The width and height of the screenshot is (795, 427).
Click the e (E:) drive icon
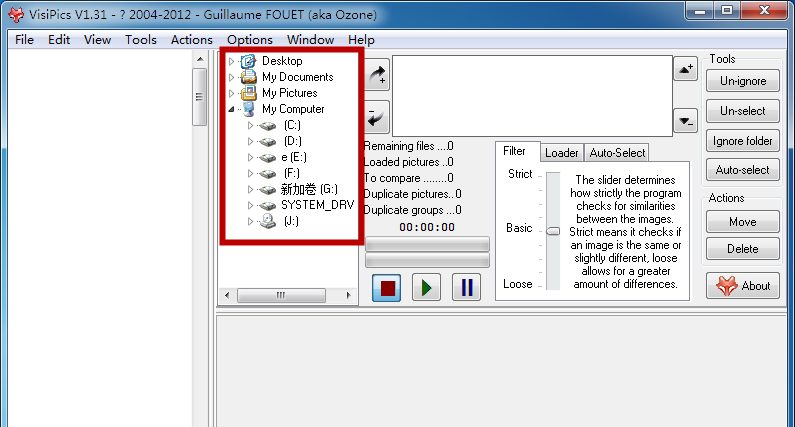coord(267,158)
